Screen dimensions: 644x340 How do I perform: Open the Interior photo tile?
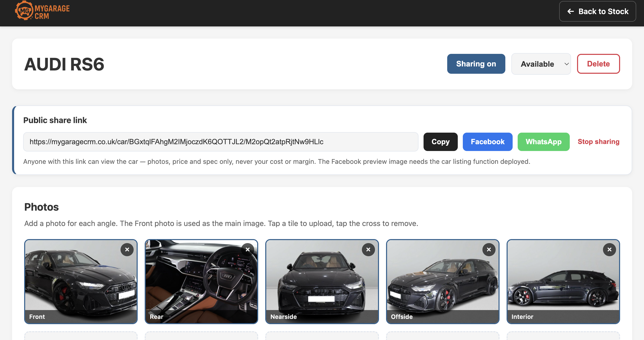pos(563,282)
